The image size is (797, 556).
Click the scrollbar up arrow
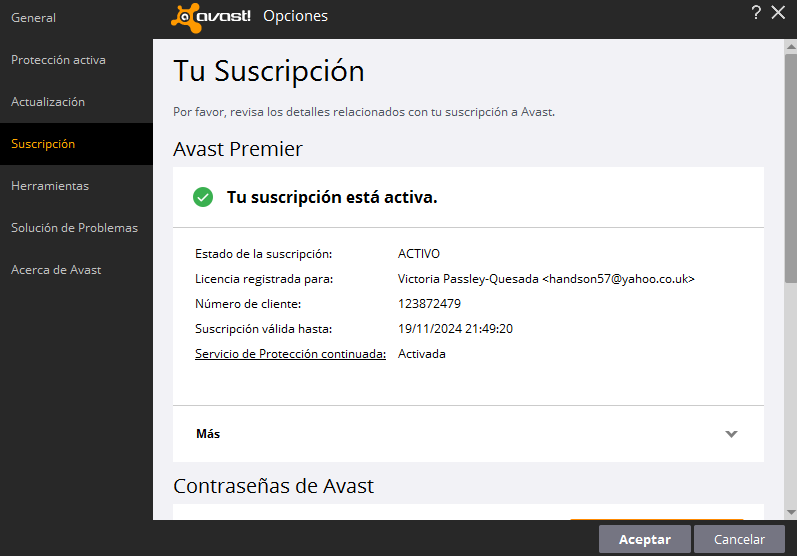coord(791,46)
